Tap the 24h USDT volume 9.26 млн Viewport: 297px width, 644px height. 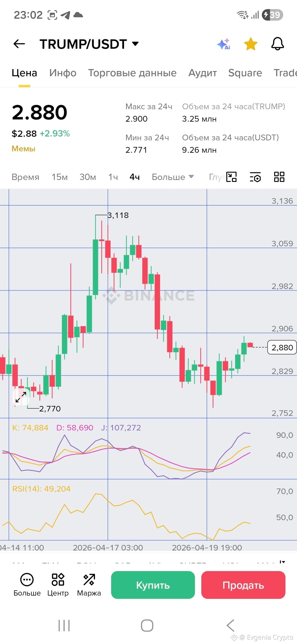tap(199, 150)
